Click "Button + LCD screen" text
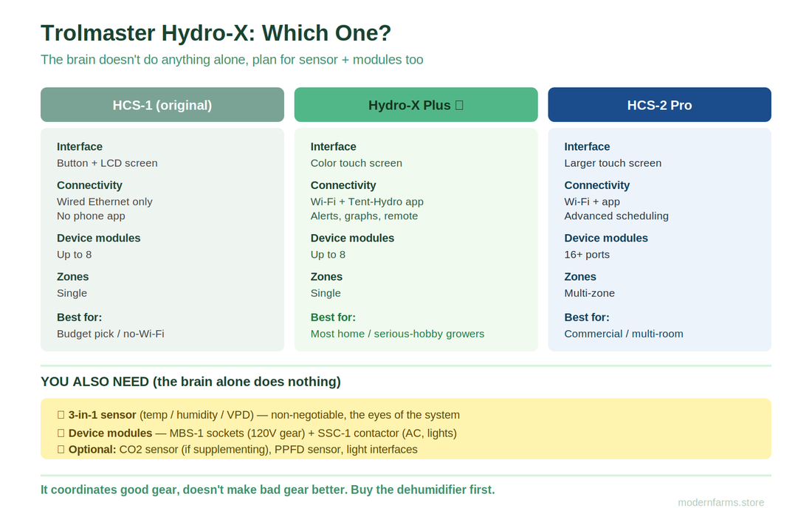The width and height of the screenshot is (812, 508). (107, 163)
